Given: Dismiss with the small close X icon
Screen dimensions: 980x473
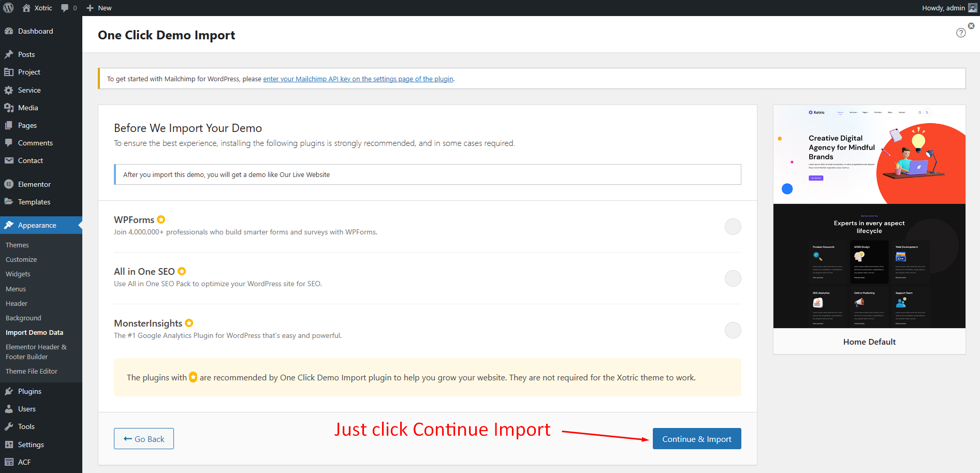Looking at the screenshot, I should [971, 25].
